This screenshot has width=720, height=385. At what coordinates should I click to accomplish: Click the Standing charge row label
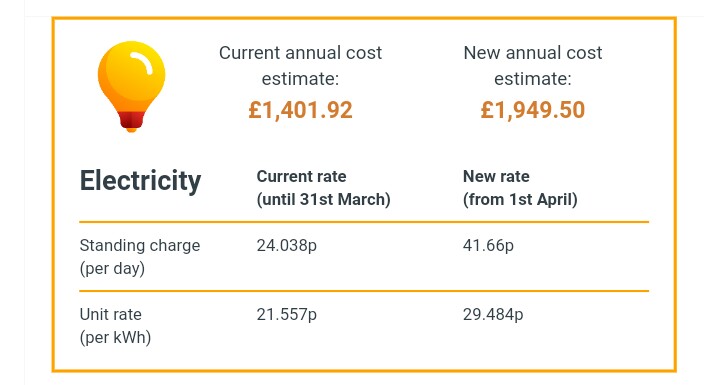point(140,246)
